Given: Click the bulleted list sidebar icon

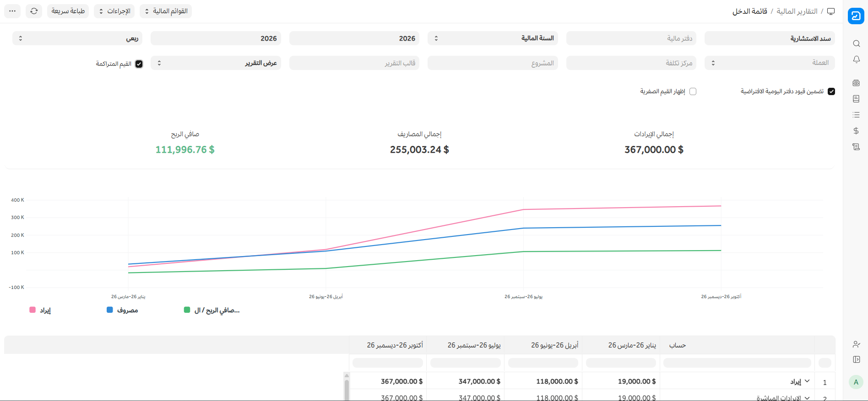Looking at the screenshot, I should click(856, 115).
